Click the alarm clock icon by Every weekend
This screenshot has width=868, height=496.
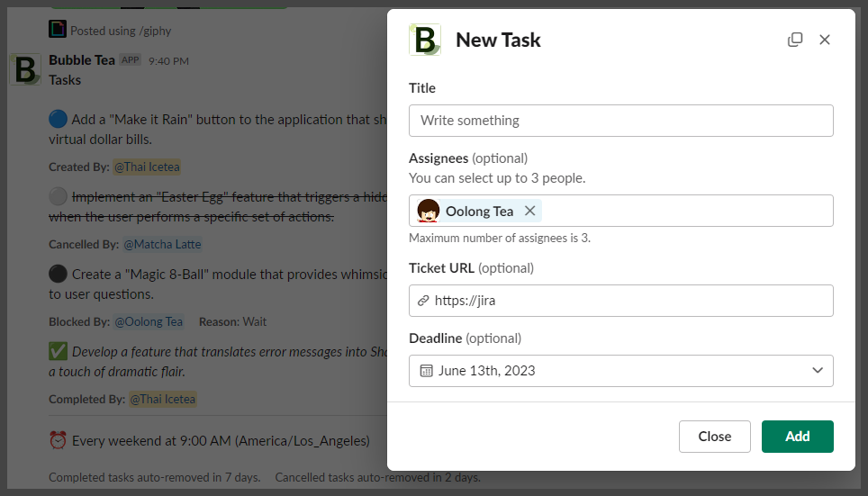(x=59, y=441)
